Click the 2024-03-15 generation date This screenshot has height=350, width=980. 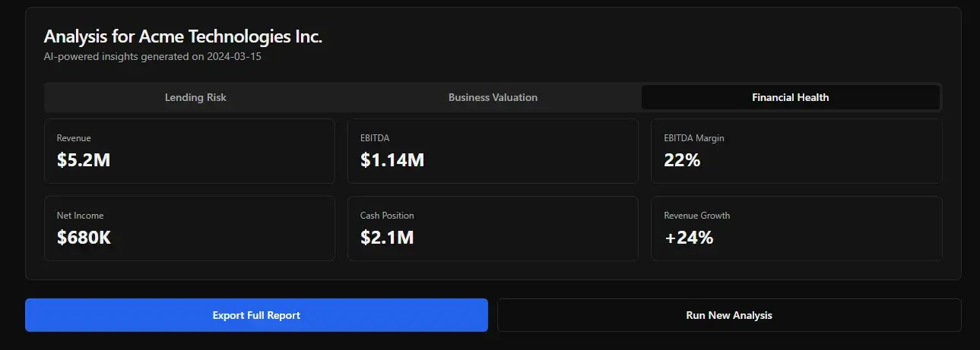point(234,57)
